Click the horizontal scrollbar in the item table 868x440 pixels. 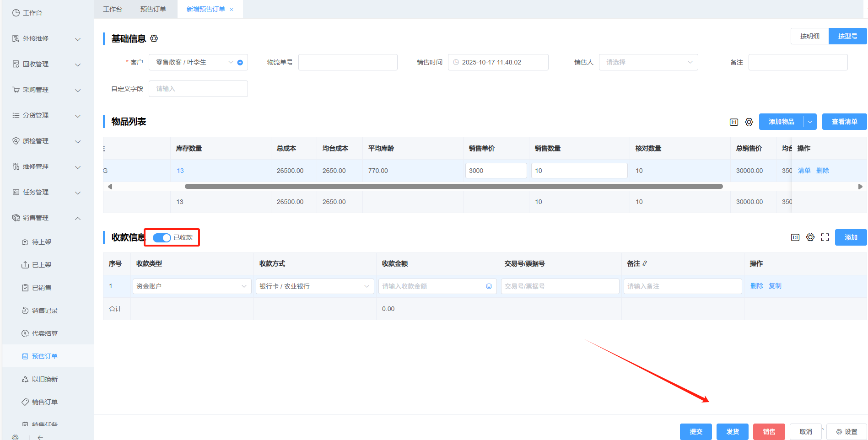(453, 187)
